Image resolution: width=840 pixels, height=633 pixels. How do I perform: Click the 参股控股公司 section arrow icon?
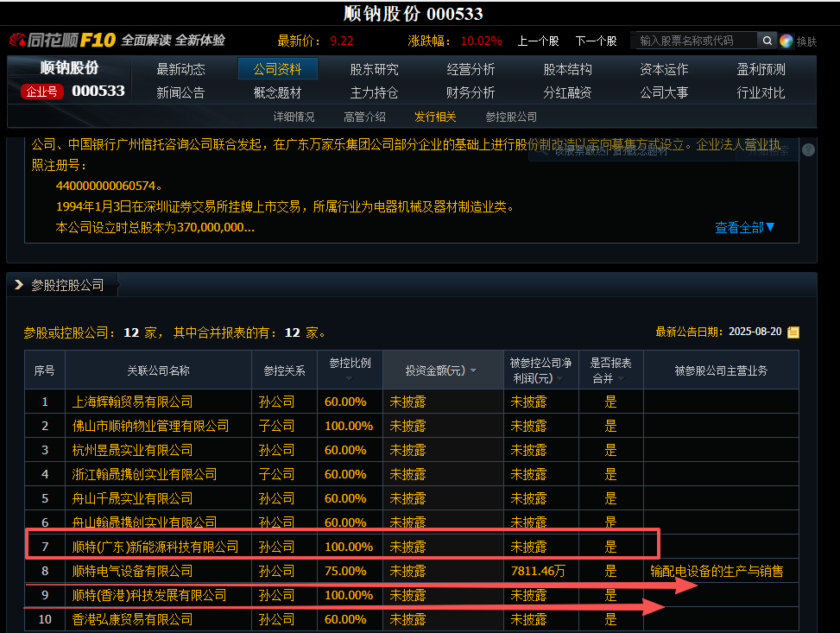click(x=19, y=285)
